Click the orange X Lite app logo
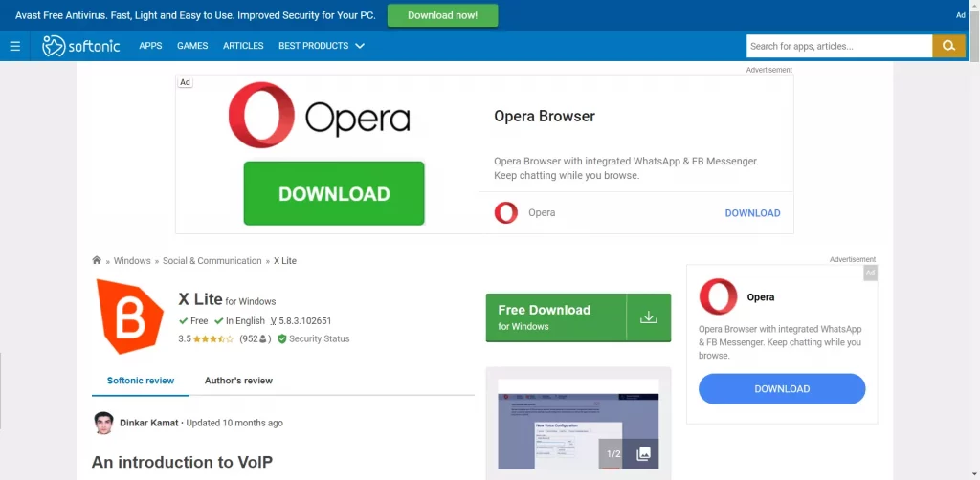 click(130, 316)
